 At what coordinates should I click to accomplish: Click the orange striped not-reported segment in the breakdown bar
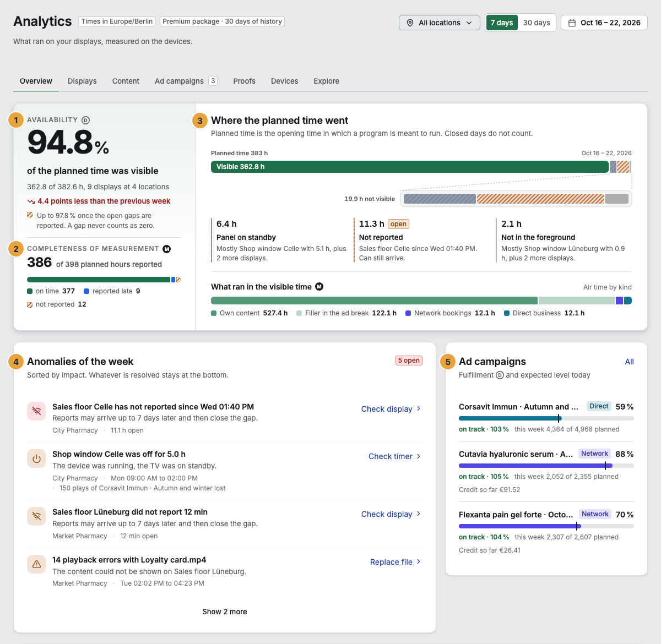pos(540,199)
